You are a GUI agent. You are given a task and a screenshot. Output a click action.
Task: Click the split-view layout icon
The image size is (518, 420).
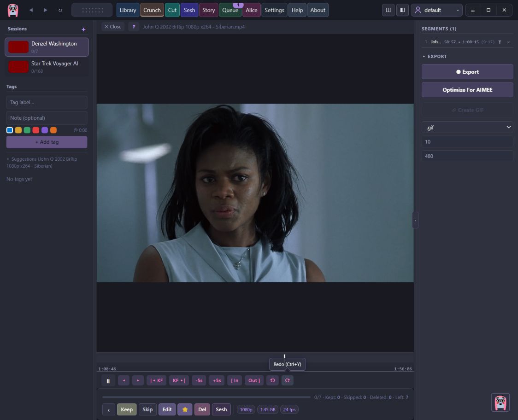coord(388,10)
